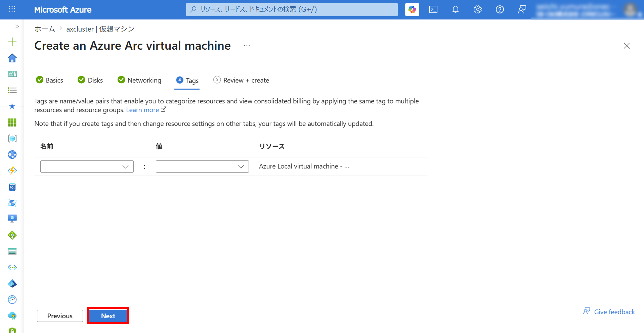
Task: Open Dashboard chart icon in sidebar
Action: [12, 74]
